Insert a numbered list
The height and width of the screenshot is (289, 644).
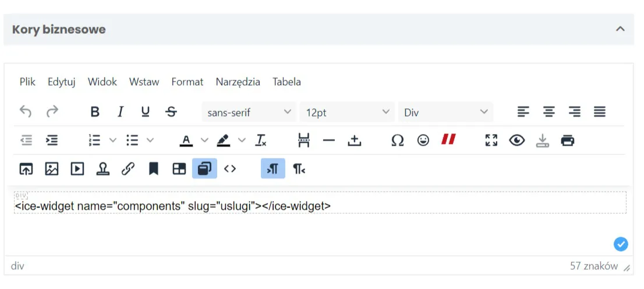[94, 140]
